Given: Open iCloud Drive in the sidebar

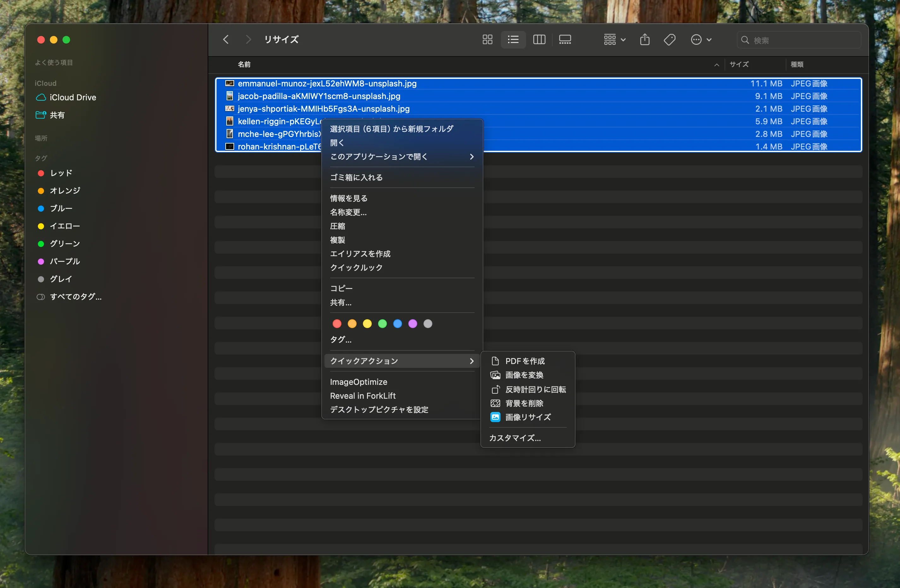Looking at the screenshot, I should [66, 97].
